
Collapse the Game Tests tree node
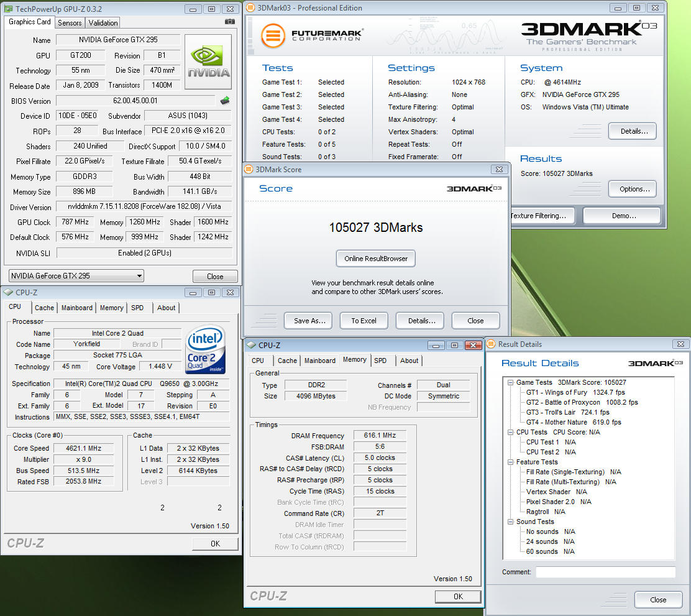pos(510,383)
